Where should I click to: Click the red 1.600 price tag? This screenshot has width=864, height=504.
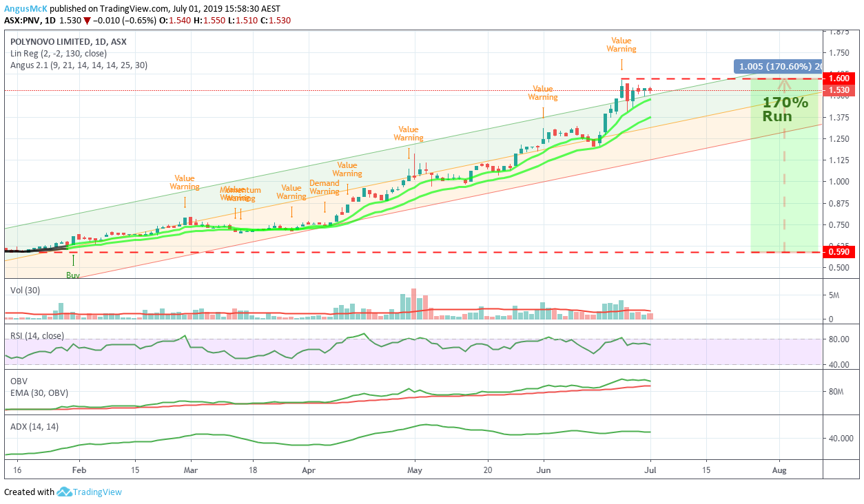coord(839,79)
